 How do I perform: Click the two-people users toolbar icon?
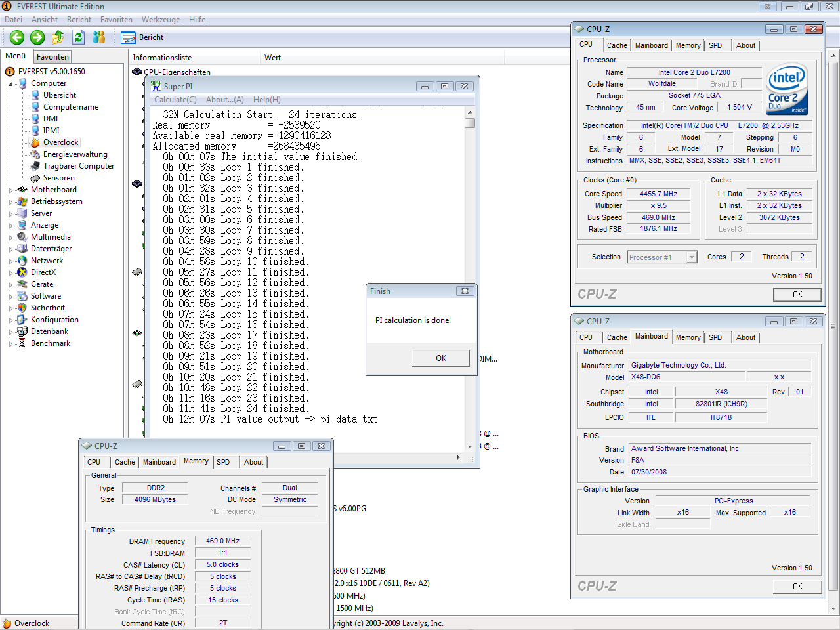99,37
